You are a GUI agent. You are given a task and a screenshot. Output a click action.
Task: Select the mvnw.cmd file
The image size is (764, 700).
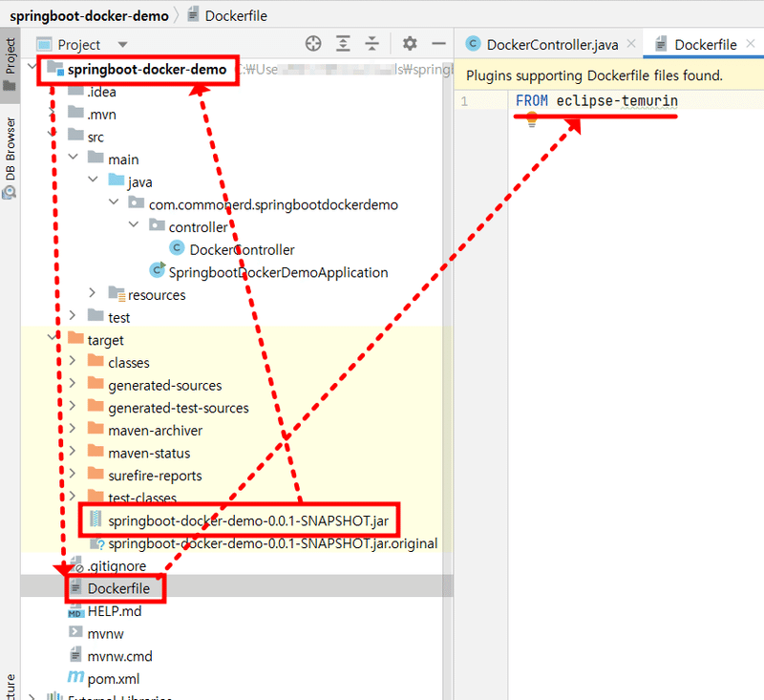(x=120, y=656)
